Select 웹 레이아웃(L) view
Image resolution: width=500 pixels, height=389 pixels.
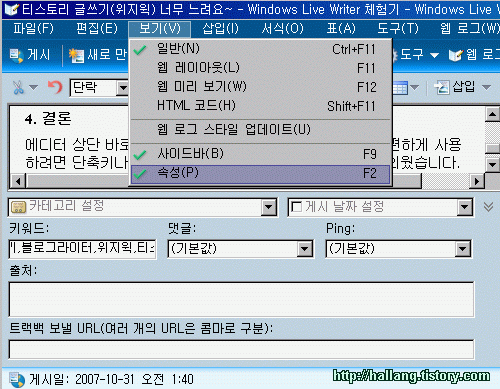click(x=260, y=68)
